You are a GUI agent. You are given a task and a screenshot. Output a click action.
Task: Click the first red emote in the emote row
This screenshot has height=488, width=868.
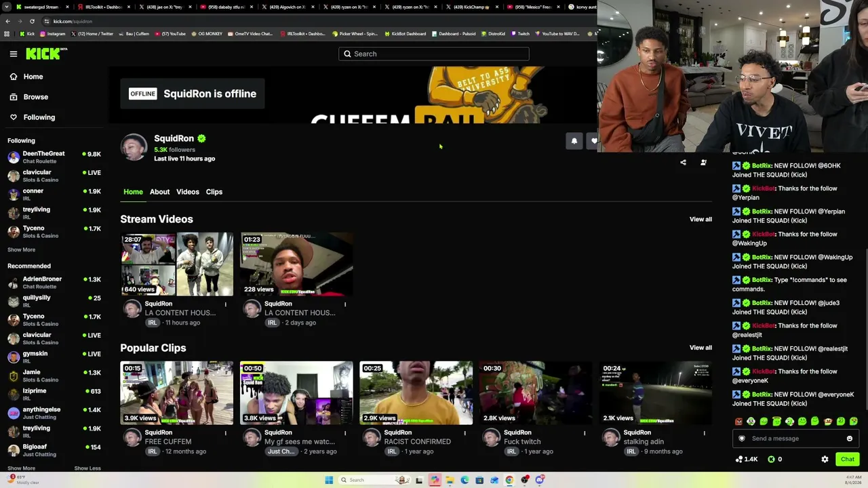pyautogui.click(x=738, y=422)
